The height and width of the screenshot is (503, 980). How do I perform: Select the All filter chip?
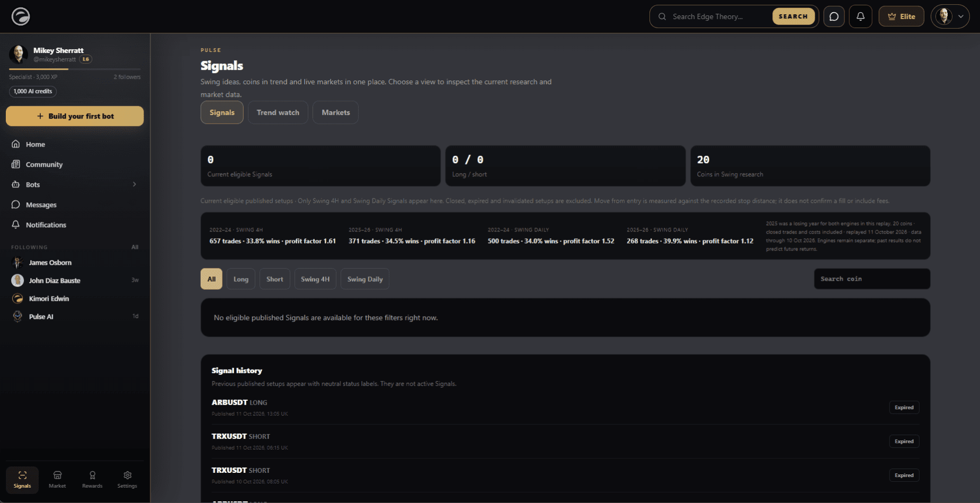[x=211, y=279]
